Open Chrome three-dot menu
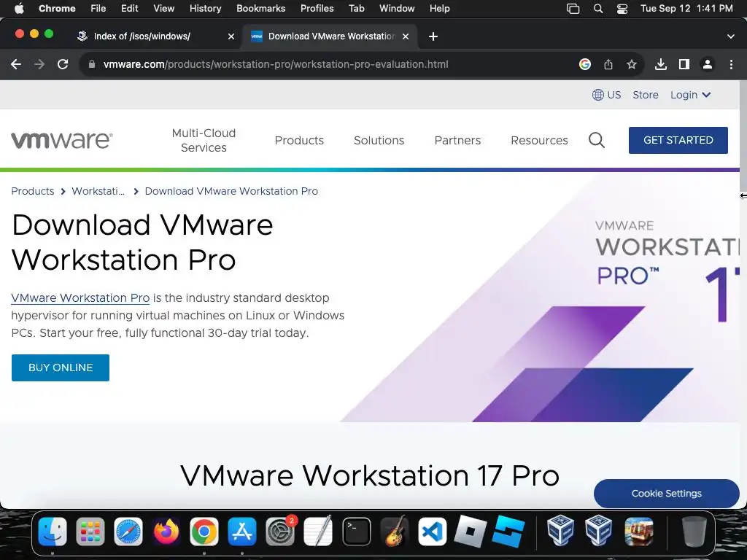 [x=731, y=64]
